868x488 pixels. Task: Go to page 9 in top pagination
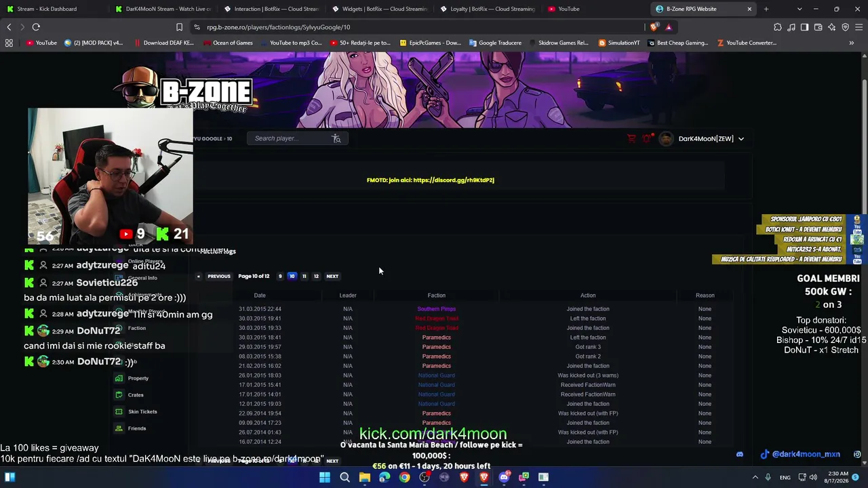tap(280, 277)
